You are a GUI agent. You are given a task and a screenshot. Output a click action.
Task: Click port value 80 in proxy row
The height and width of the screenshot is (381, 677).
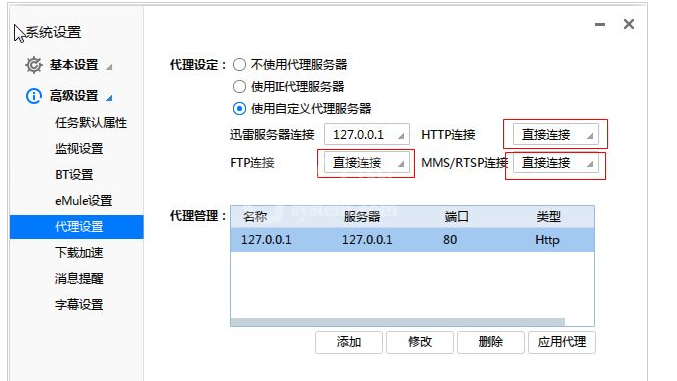[450, 240]
